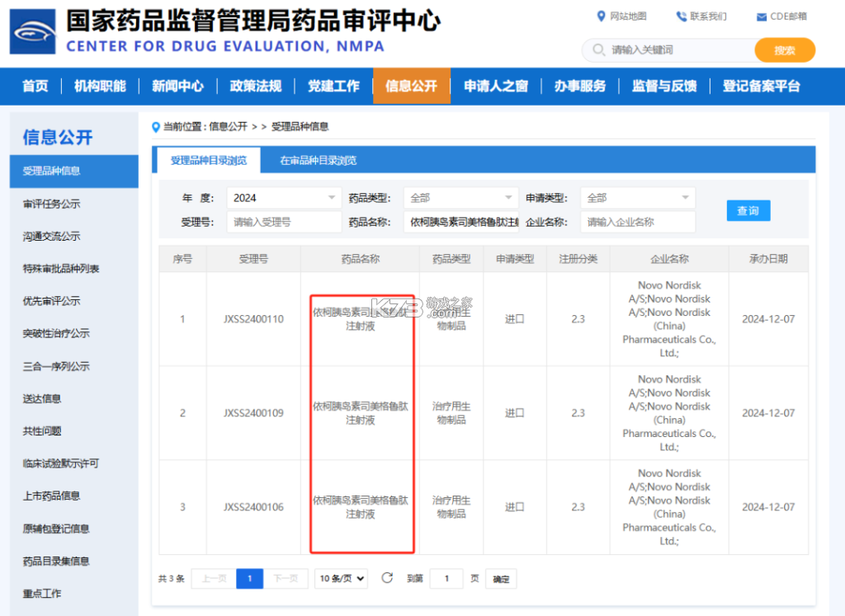Screen dimensions: 845x616
Task: Open the 10 条/页 page size dropdown
Action: coord(342,579)
